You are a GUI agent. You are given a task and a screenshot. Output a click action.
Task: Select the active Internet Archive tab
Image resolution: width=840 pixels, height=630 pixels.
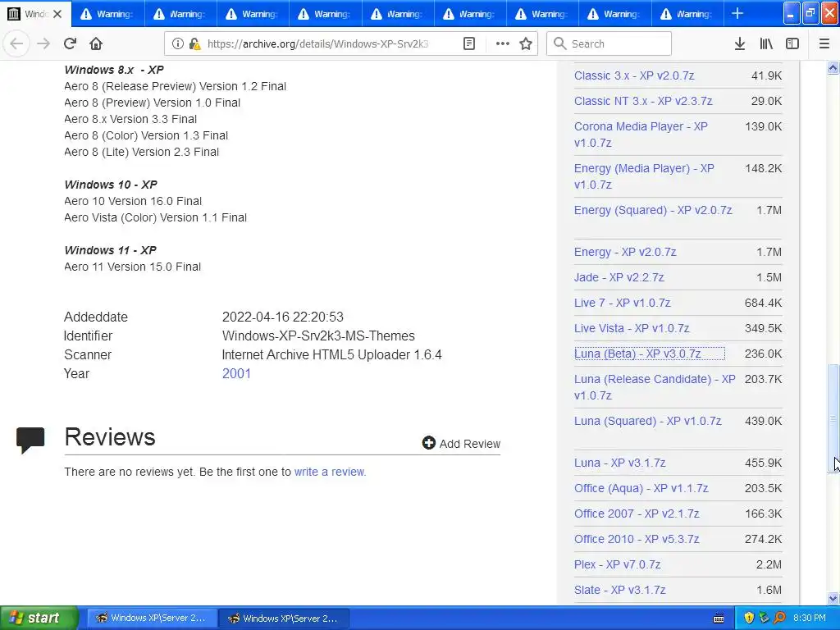tap(34, 14)
